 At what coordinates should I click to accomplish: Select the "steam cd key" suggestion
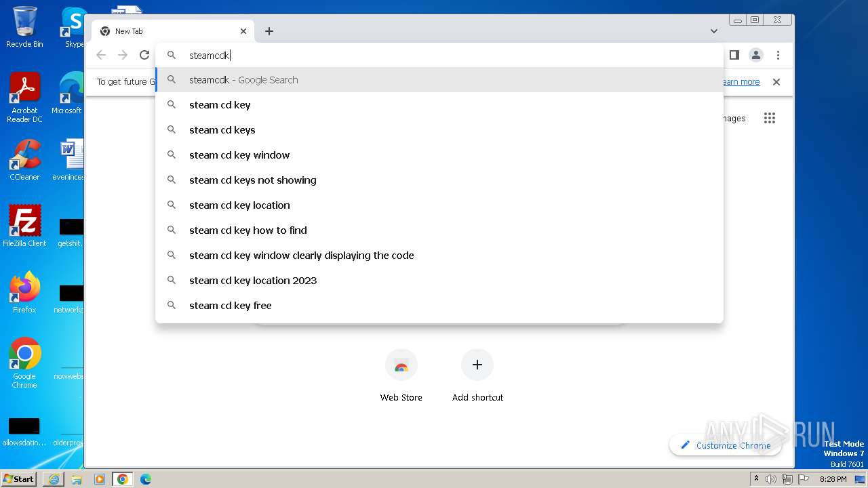(x=439, y=105)
